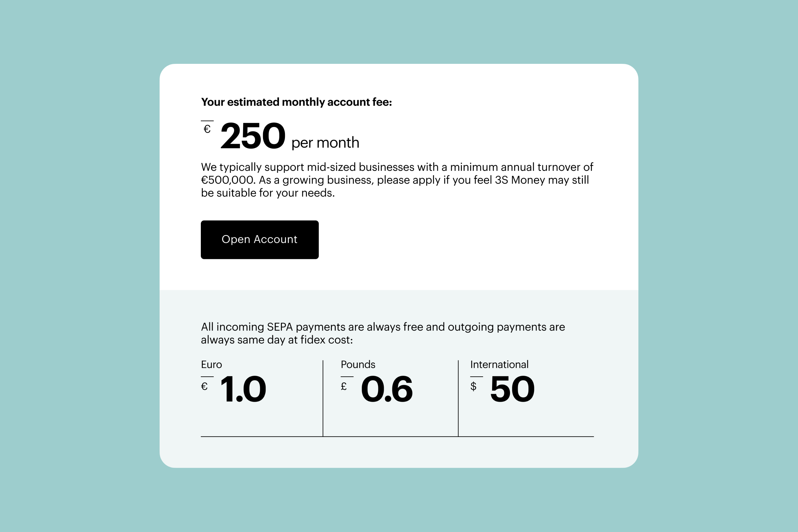This screenshot has height=532, width=798.
Task: Select the 0.6 pounds cost value
Action: (387, 389)
